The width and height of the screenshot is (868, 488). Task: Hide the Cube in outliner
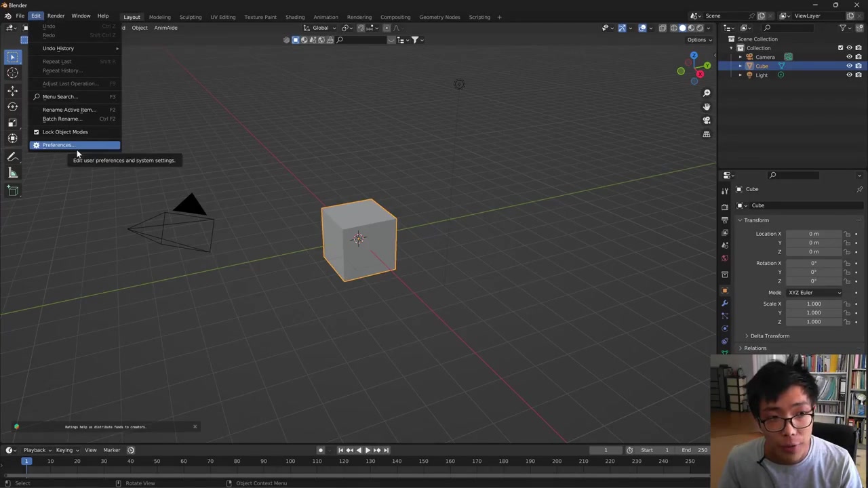[x=849, y=66]
